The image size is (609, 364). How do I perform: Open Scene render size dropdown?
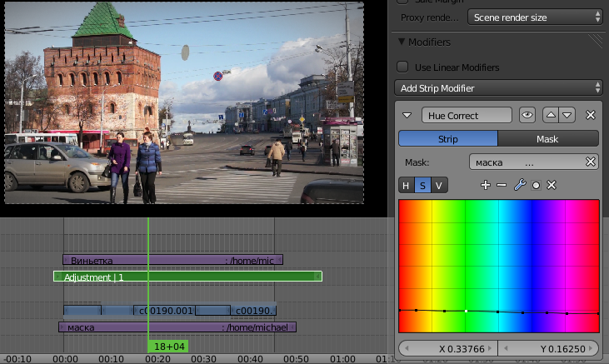535,17
